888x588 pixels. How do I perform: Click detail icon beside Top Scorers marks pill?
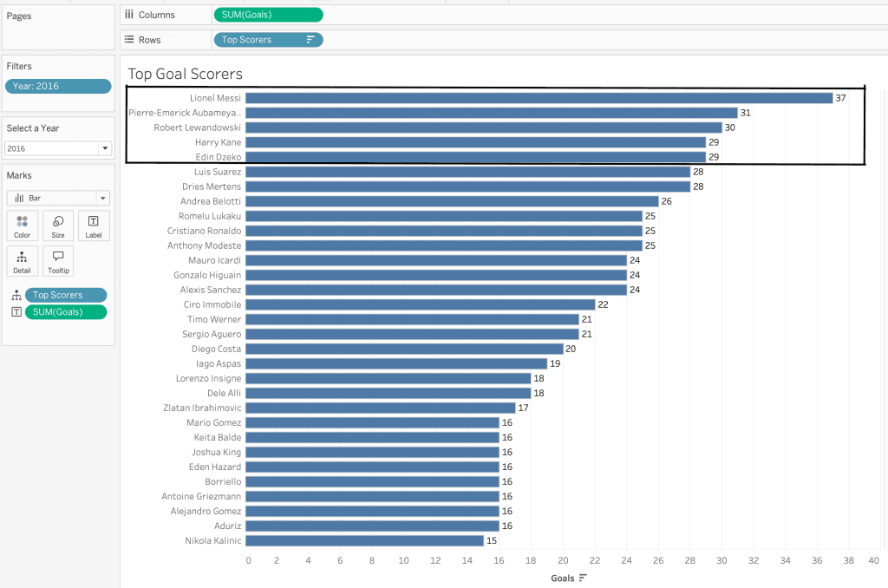[x=16, y=296]
